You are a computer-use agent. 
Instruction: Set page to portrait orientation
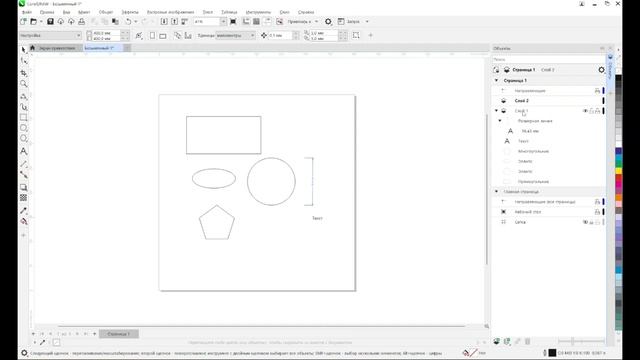(x=152, y=36)
